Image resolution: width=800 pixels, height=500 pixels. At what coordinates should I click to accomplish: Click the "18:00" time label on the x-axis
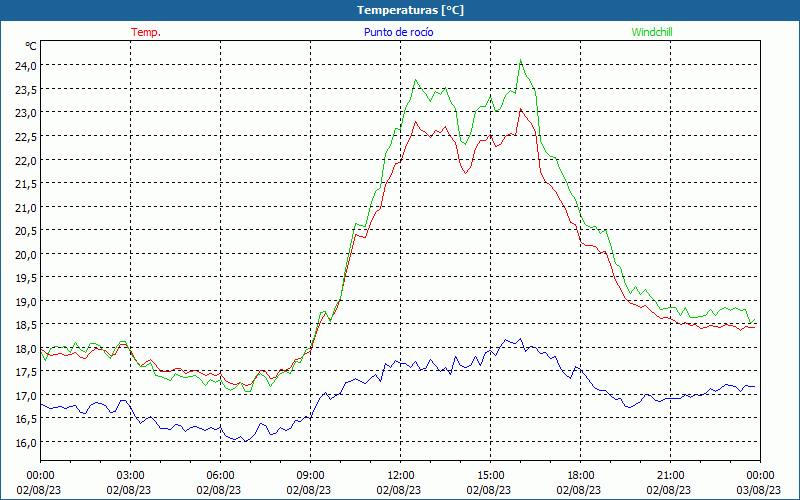pos(581,476)
